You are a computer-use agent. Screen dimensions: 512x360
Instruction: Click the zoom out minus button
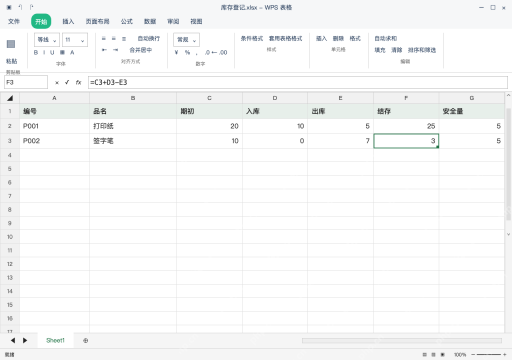click(x=473, y=354)
